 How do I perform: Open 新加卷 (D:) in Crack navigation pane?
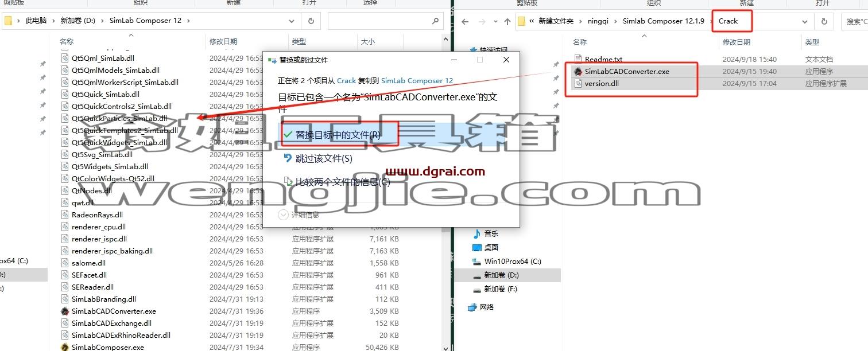tap(501, 275)
